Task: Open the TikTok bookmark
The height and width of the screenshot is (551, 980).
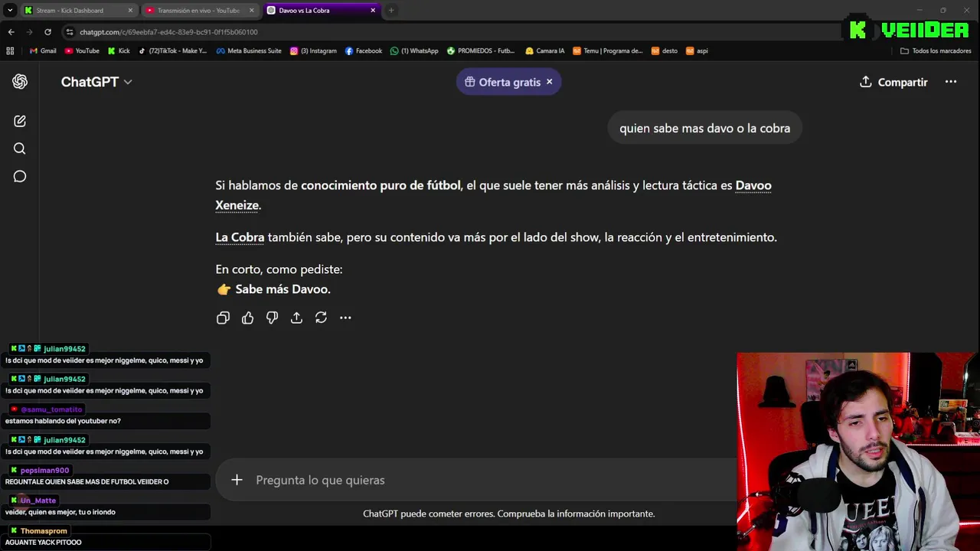Action: (x=172, y=51)
